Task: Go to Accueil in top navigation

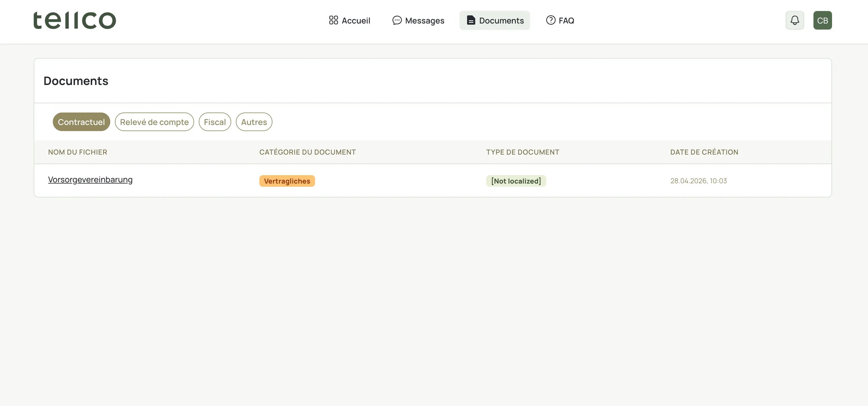Action: pyautogui.click(x=349, y=20)
